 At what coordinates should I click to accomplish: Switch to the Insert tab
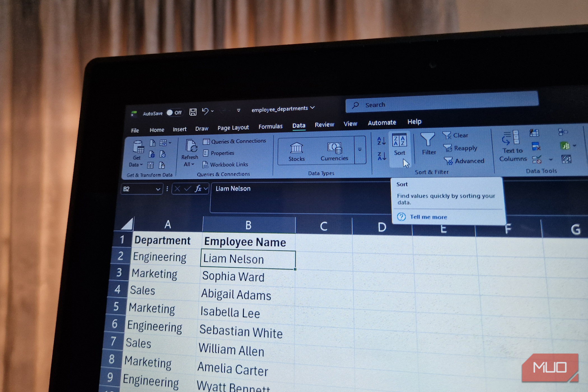(x=179, y=129)
